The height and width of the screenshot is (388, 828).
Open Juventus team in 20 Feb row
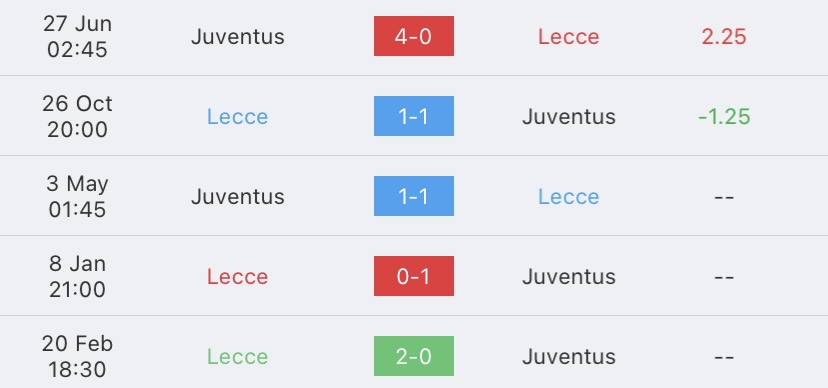569,356
